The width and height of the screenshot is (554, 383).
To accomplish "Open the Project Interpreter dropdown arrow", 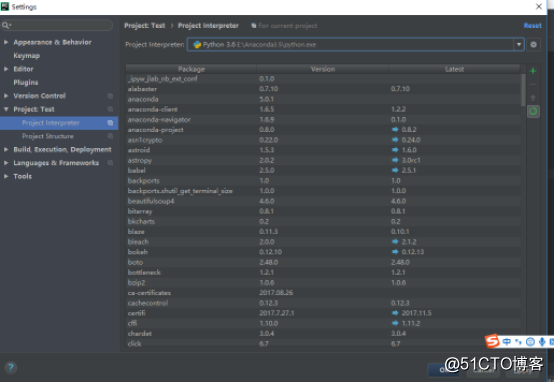I will (519, 45).
